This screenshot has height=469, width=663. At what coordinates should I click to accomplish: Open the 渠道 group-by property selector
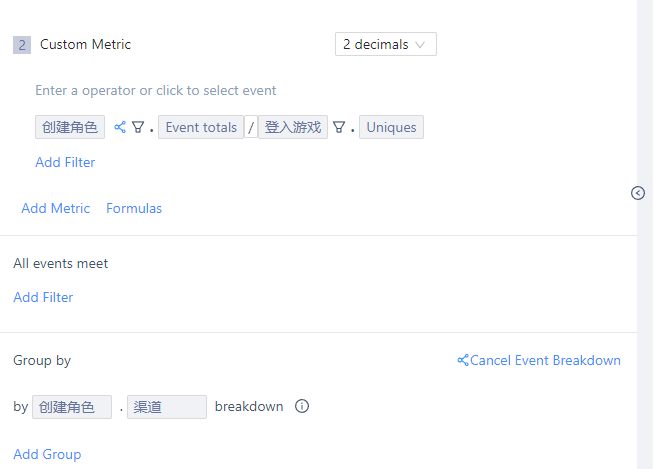(166, 407)
